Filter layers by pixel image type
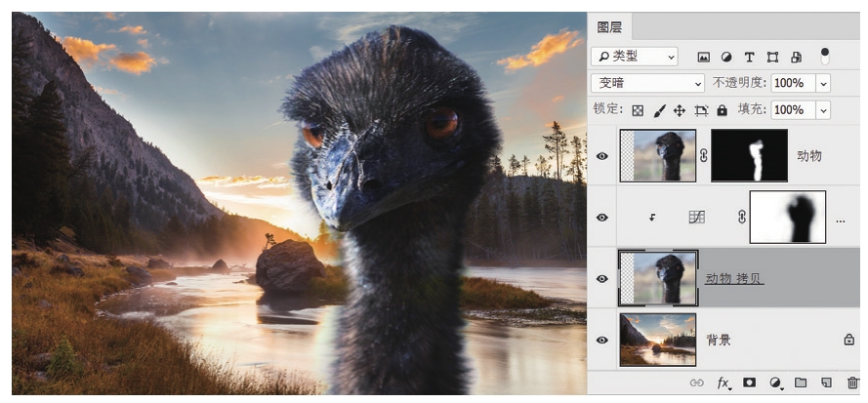 (x=704, y=57)
